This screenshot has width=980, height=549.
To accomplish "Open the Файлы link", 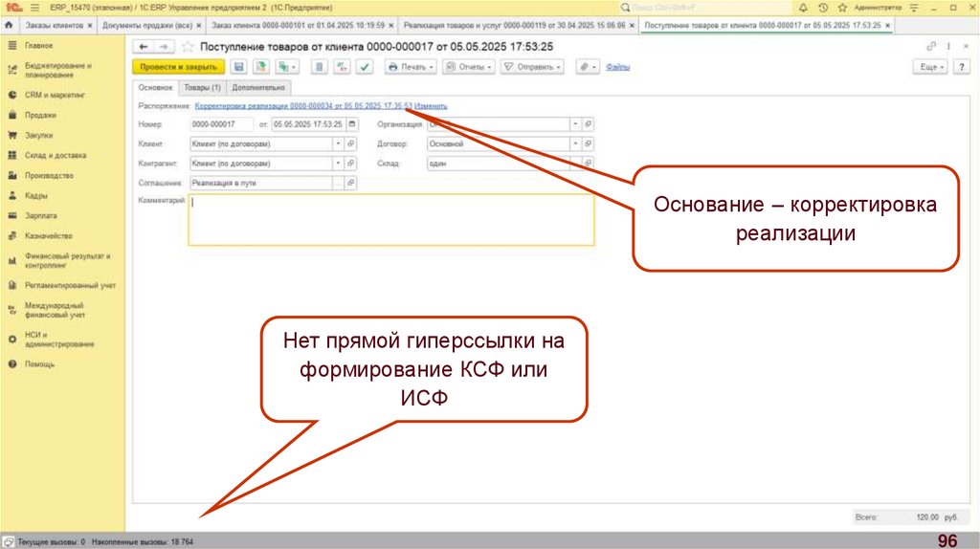I will coord(617,67).
